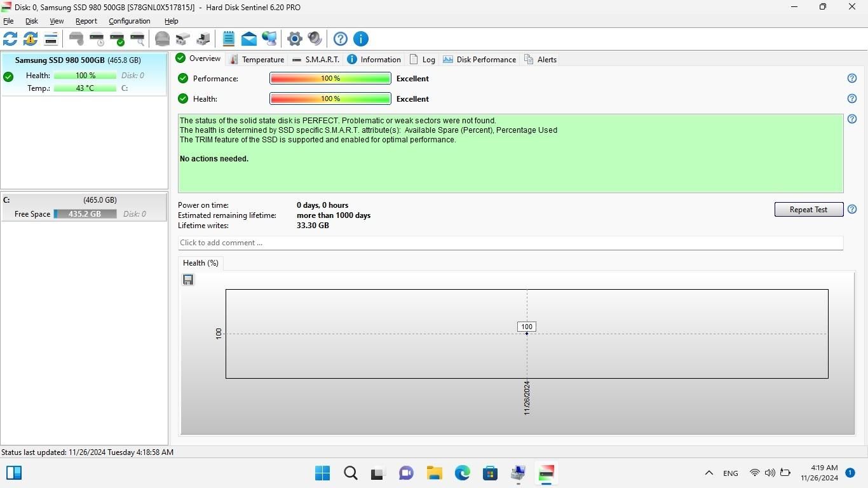The image size is (868, 488).
Task: Click the Health 100 % bar in Overview
Action: 330,98
